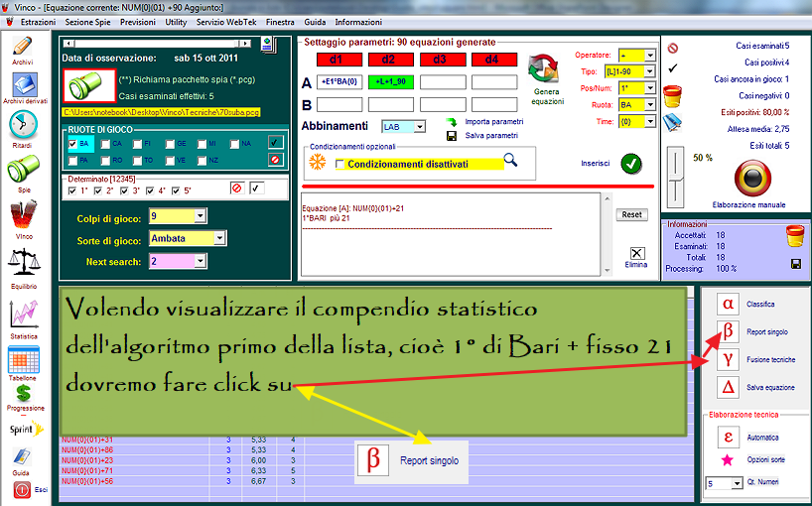Image resolution: width=812 pixels, height=506 pixels.
Task: Open Classifica alpha icon
Action: pyautogui.click(x=729, y=304)
